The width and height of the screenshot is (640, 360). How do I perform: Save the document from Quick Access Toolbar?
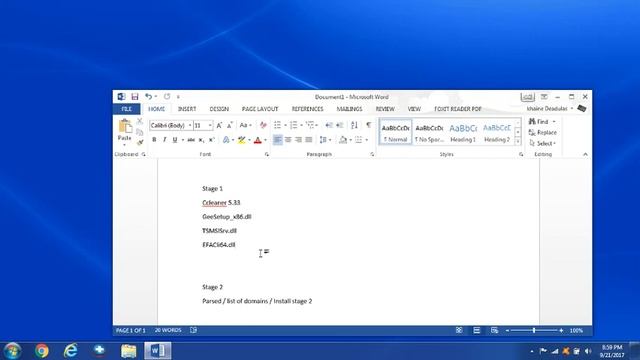click(135, 97)
